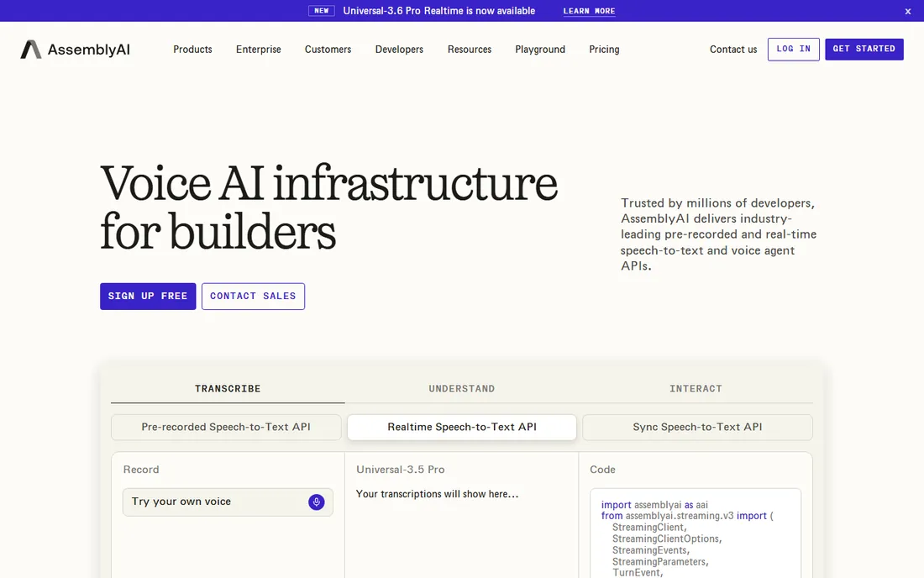Click the Record panel label
The height and width of the screenshot is (578, 924).
click(141, 470)
